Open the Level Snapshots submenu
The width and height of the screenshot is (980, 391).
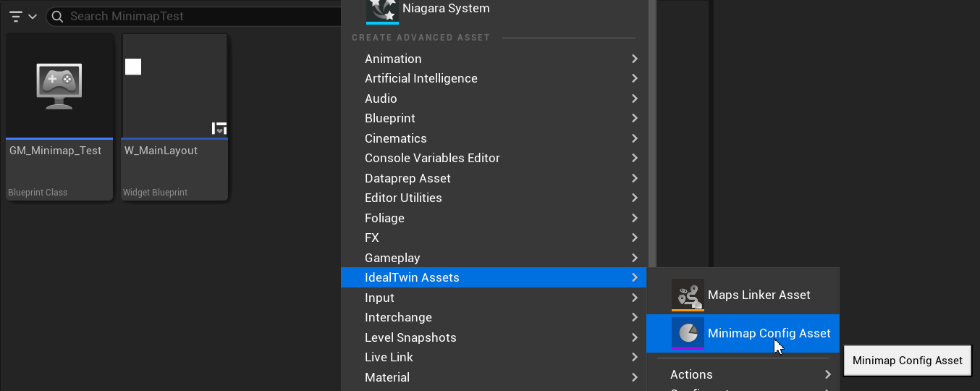tap(410, 337)
